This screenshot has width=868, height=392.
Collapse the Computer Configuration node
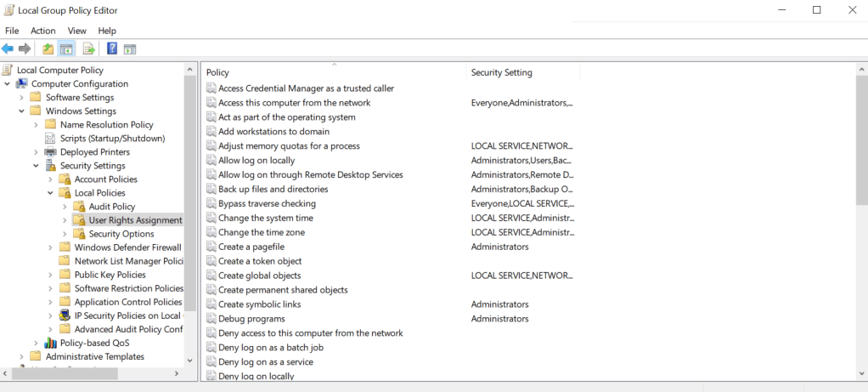(8, 84)
